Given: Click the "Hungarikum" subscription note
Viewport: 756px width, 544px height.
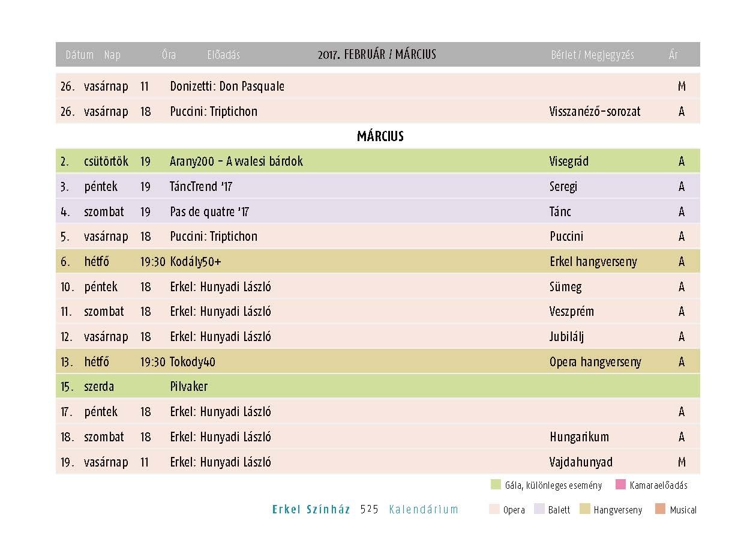Looking at the screenshot, I should point(579,437).
